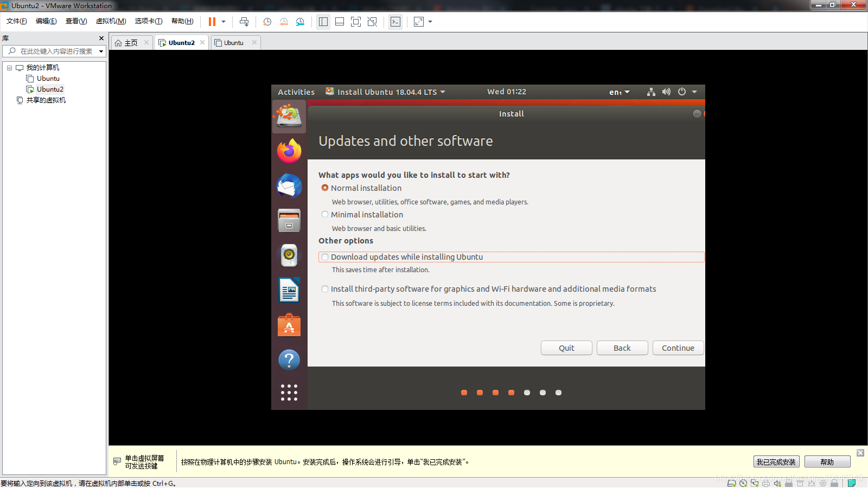
Task: Open Ubuntu Software from dock
Action: tap(289, 325)
